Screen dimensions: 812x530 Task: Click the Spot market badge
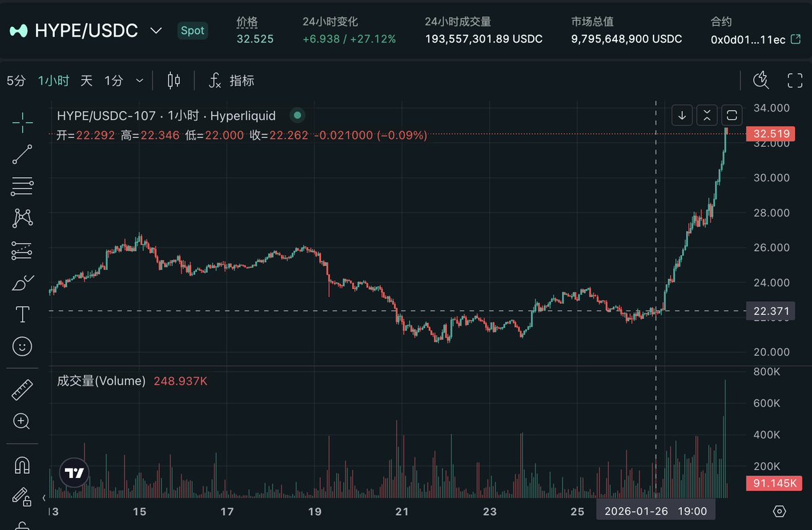click(192, 30)
